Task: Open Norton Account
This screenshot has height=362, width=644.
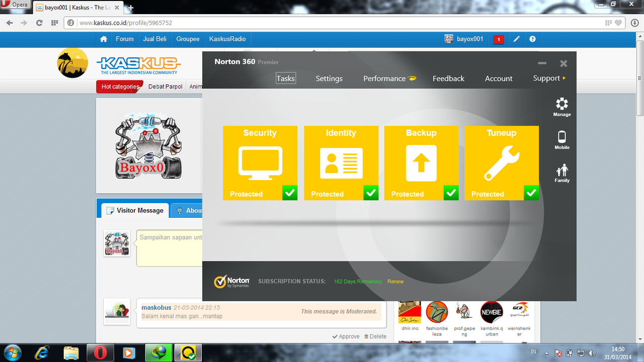Action: (x=499, y=78)
